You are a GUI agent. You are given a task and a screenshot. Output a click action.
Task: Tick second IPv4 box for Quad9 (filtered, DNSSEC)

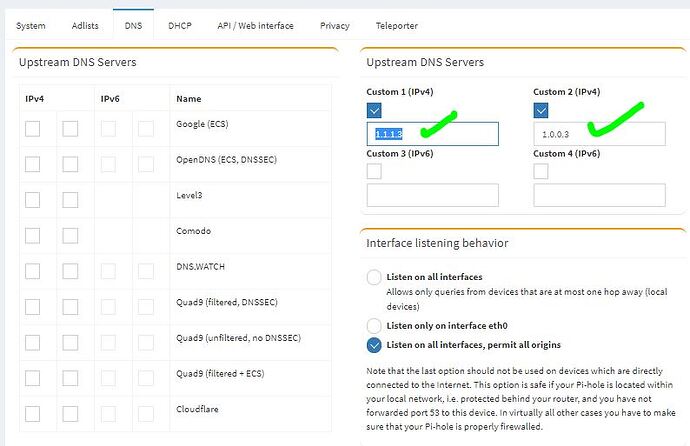[x=70, y=307]
